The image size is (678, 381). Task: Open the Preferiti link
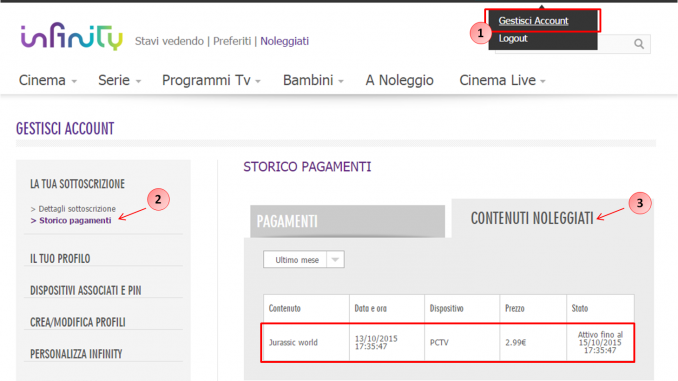point(232,41)
